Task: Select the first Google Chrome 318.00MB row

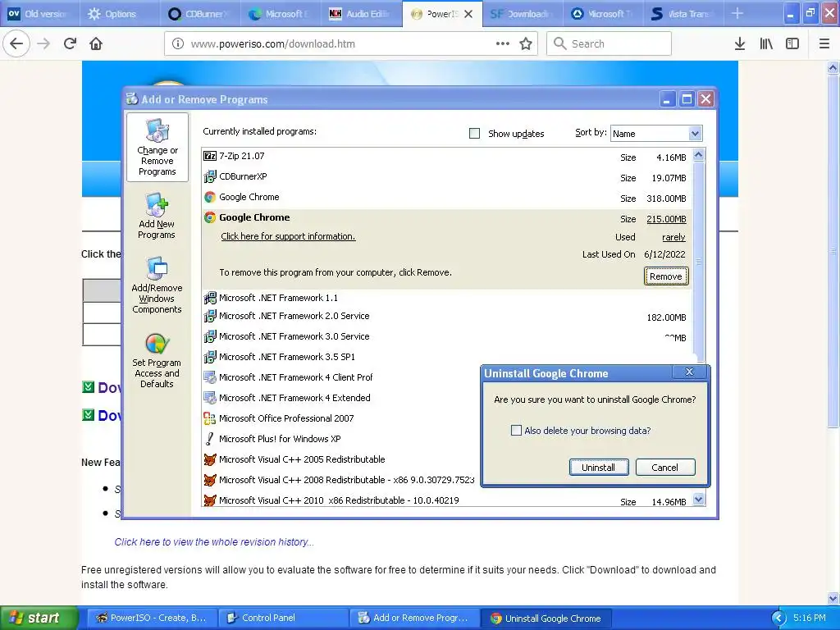Action: coord(447,198)
